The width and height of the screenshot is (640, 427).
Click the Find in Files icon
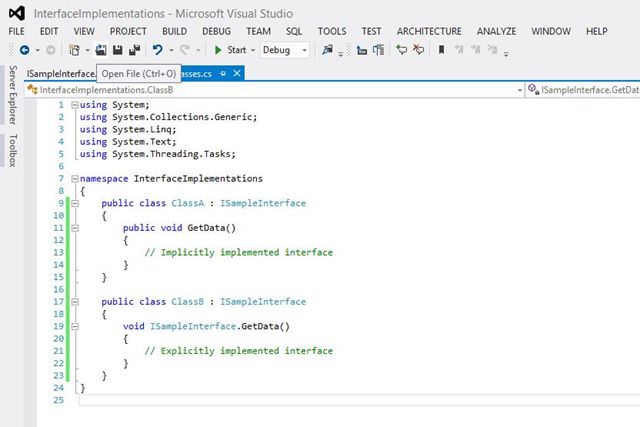pos(327,50)
